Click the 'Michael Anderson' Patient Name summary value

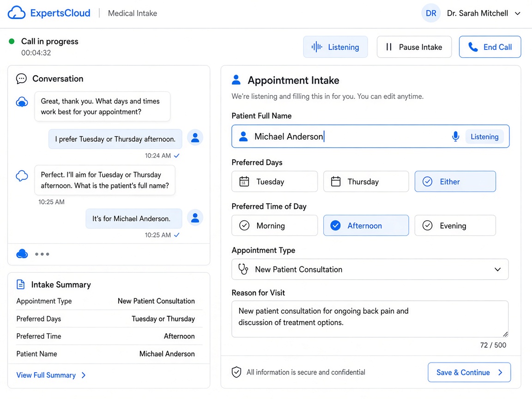[x=167, y=354]
